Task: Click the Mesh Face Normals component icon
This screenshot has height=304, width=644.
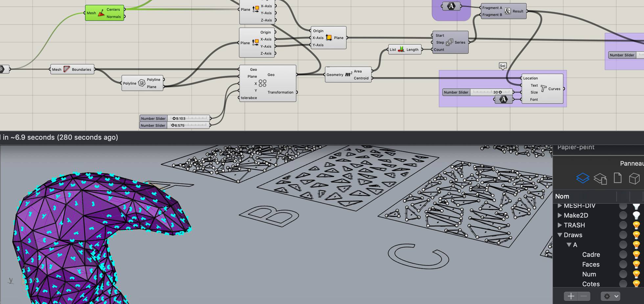Action: click(101, 13)
